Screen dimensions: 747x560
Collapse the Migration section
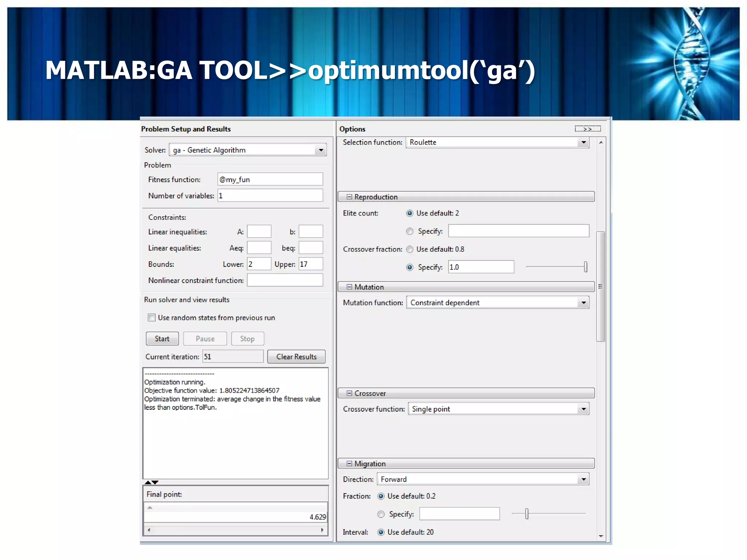point(349,463)
